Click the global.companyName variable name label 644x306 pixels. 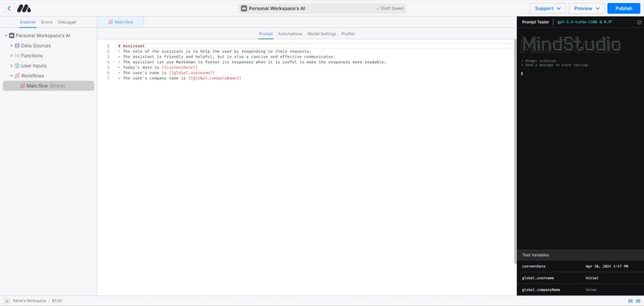coord(541,290)
